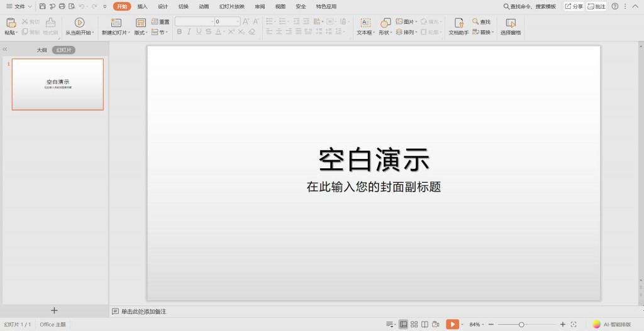This screenshot has height=331, width=644.
Task: Click the 新建幻灯片 (New Slide) icon
Action: (116, 23)
